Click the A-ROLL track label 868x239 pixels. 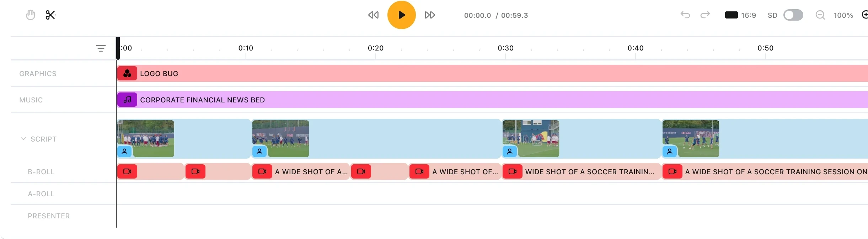41,194
